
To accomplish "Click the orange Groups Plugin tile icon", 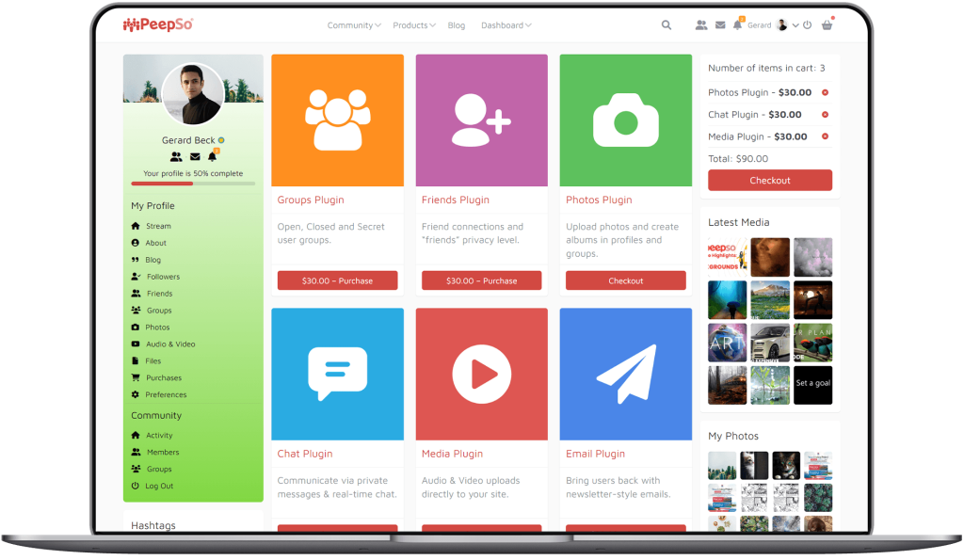I will [338, 120].
